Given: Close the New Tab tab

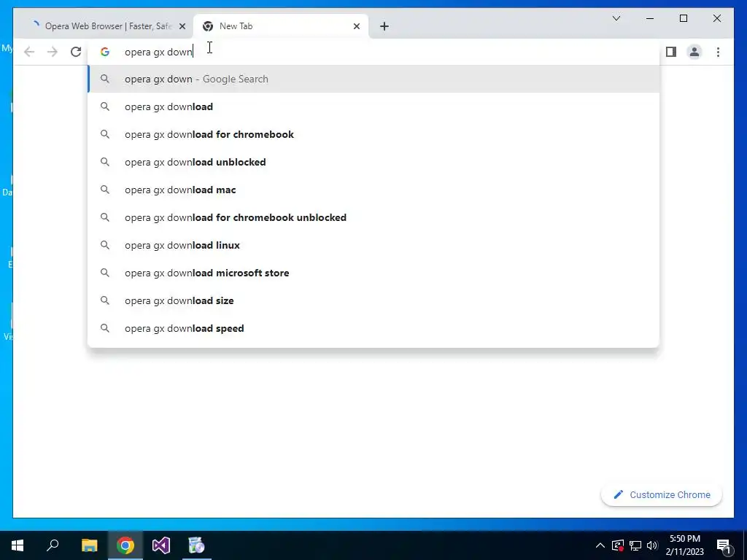Looking at the screenshot, I should [x=356, y=26].
